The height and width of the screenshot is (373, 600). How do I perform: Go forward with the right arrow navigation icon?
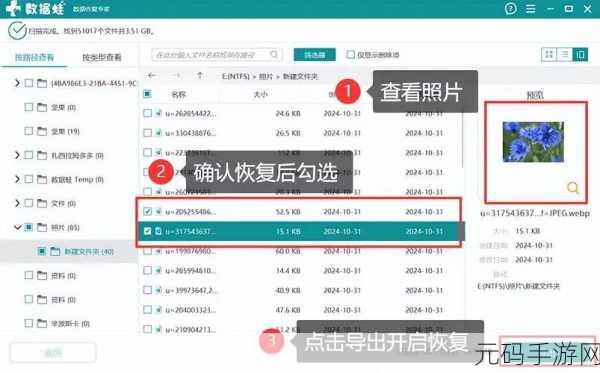[x=176, y=76]
